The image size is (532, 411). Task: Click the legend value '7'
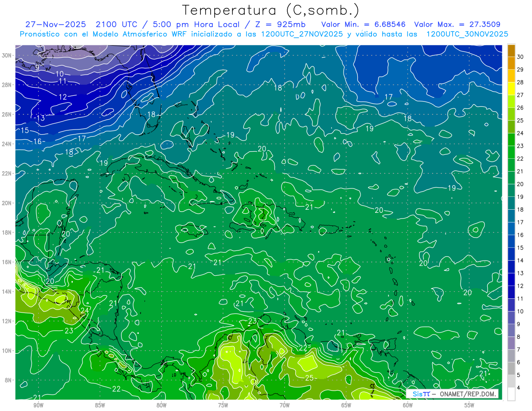(x=519, y=350)
